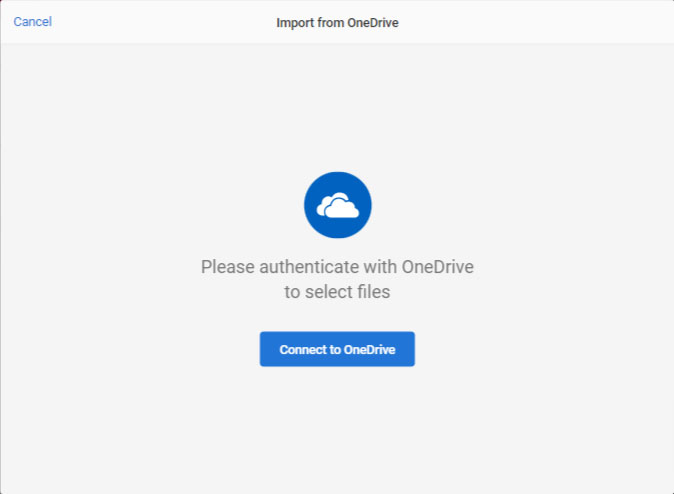Screen dimensions: 674x494
Task: Choose Connect to OneDrive to sign in
Action: click(x=337, y=349)
